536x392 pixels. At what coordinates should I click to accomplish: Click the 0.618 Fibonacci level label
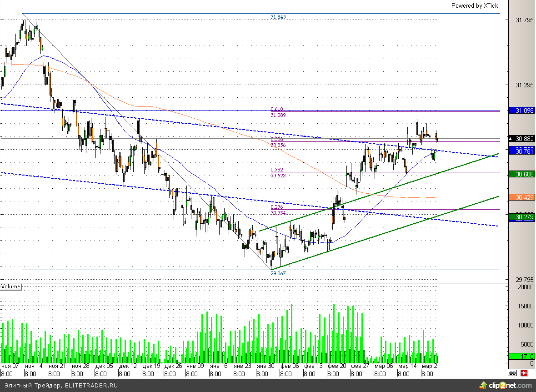276,110
